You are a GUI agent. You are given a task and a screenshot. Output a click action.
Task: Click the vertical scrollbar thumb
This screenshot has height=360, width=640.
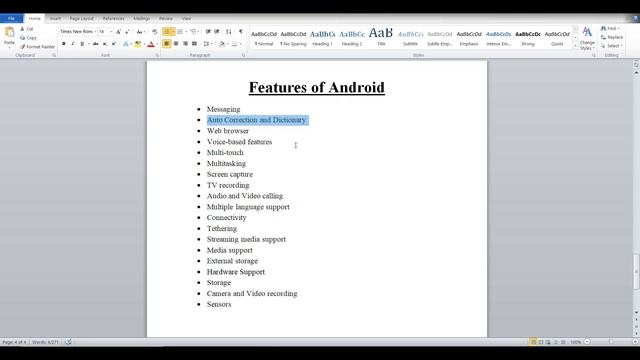tap(636, 271)
